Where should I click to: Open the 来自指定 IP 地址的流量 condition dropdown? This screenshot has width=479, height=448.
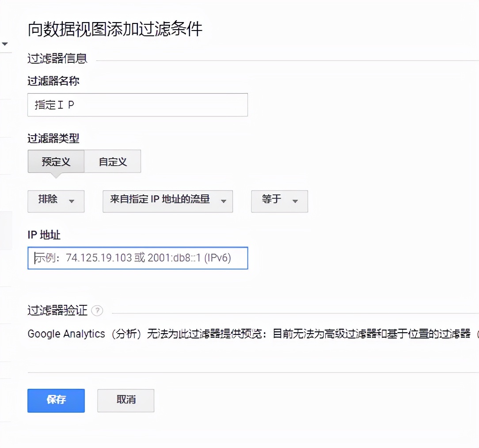(167, 201)
